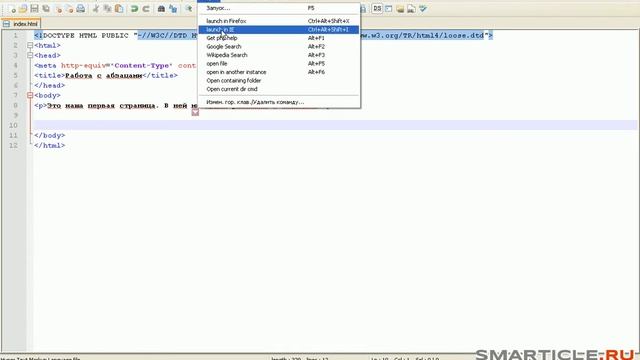
Task: Click the Copy toolbar icon
Action: 107,9
